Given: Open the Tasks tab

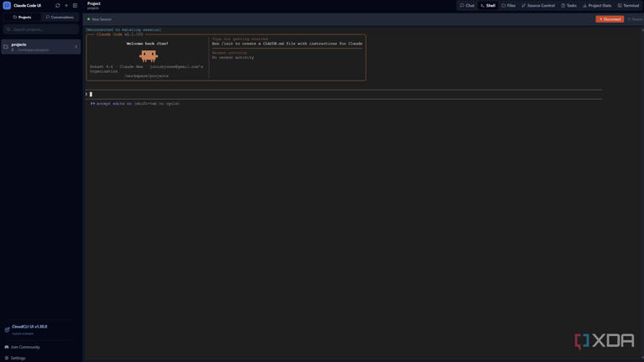Looking at the screenshot, I should 569,5.
